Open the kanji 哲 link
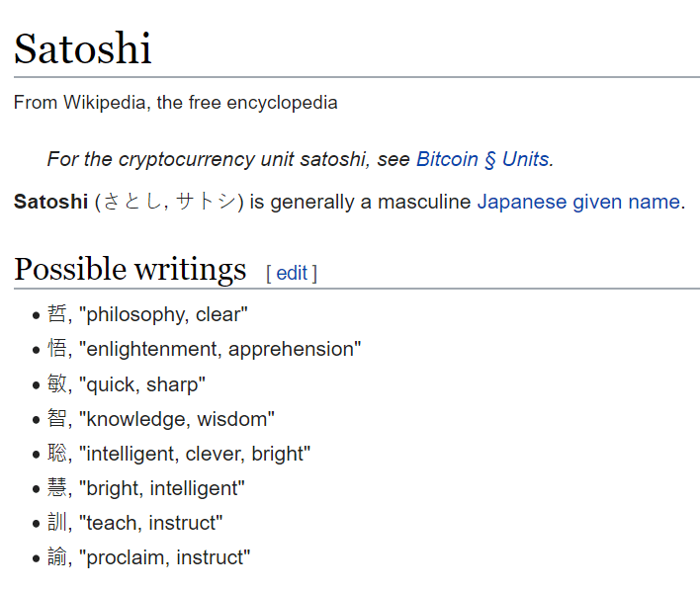Image resolution: width=700 pixels, height=591 pixels. click(57, 314)
